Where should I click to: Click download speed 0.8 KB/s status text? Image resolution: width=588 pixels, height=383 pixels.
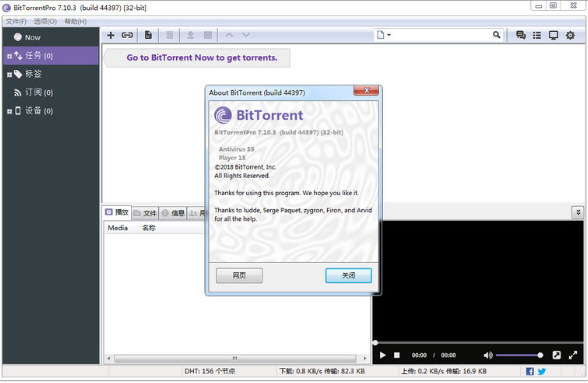pos(322,371)
